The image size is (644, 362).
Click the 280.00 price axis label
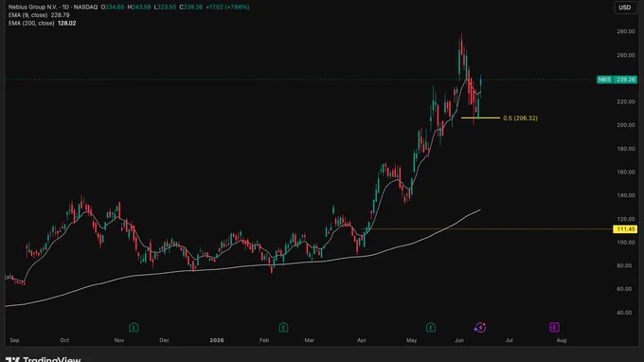pos(626,31)
